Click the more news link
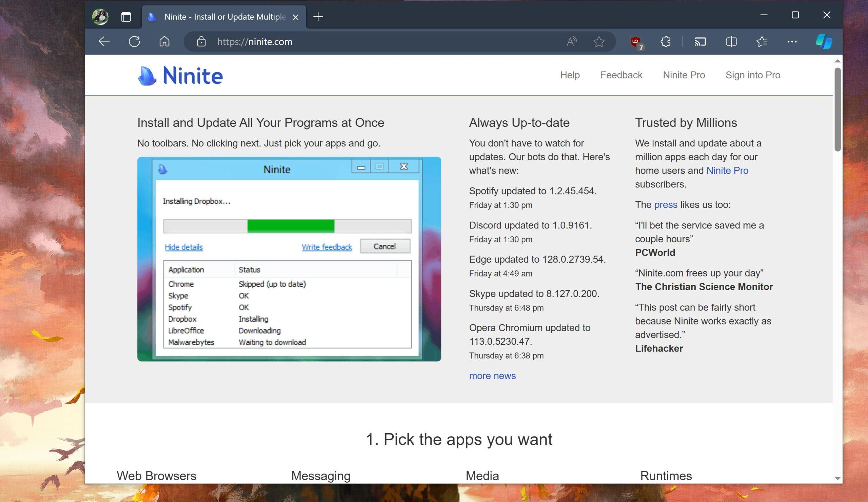Image resolution: width=868 pixels, height=502 pixels. tap(492, 376)
